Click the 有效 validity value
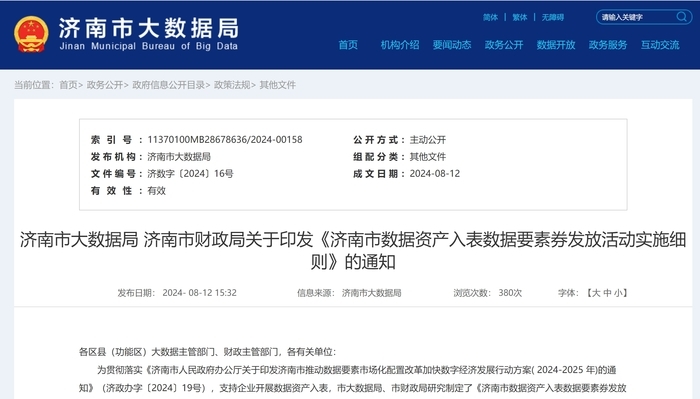Viewport: 700px width, 399px height. coord(157,191)
